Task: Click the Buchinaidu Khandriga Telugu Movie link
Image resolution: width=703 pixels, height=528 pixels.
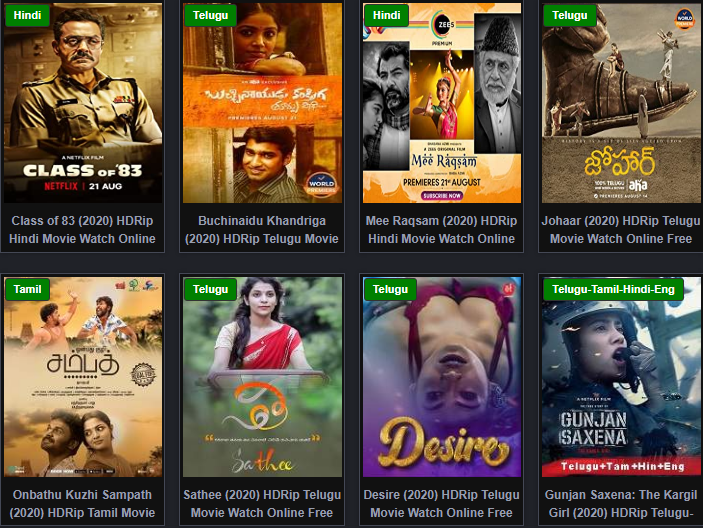Action: click(262, 229)
